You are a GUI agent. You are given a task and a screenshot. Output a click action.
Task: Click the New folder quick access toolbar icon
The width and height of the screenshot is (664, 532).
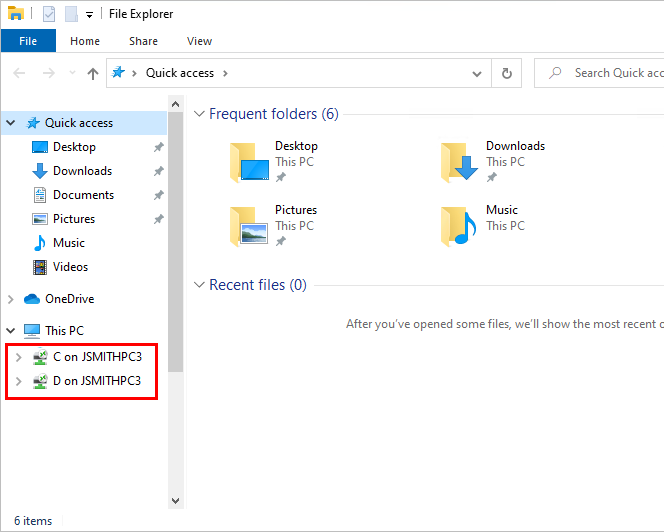71,14
